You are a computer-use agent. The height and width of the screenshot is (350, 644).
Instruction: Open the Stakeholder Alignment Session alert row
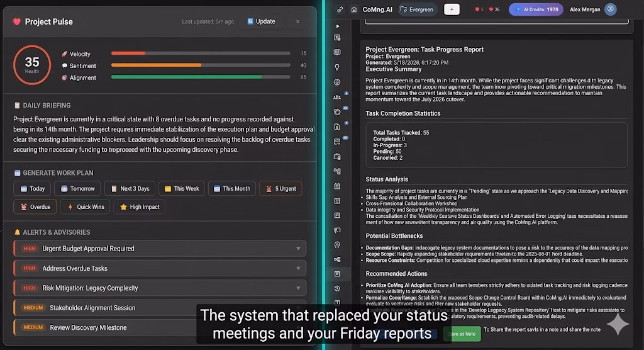click(x=160, y=308)
